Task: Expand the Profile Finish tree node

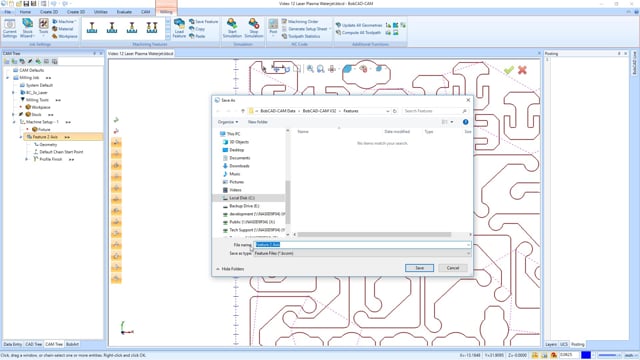Action: coord(27,159)
